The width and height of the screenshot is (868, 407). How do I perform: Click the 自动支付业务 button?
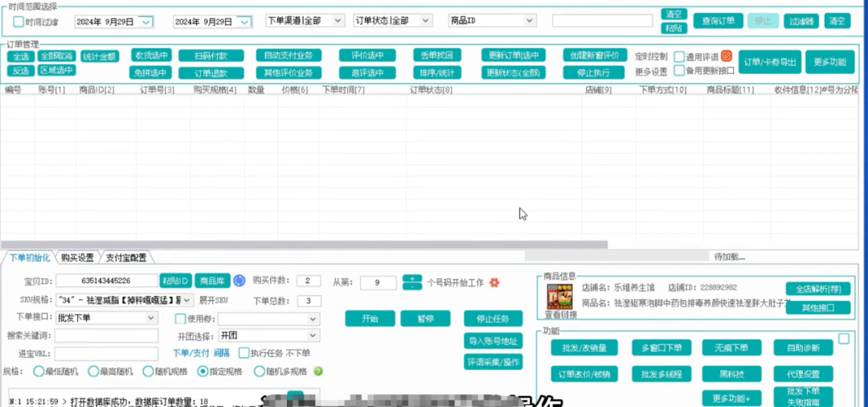[x=289, y=55]
